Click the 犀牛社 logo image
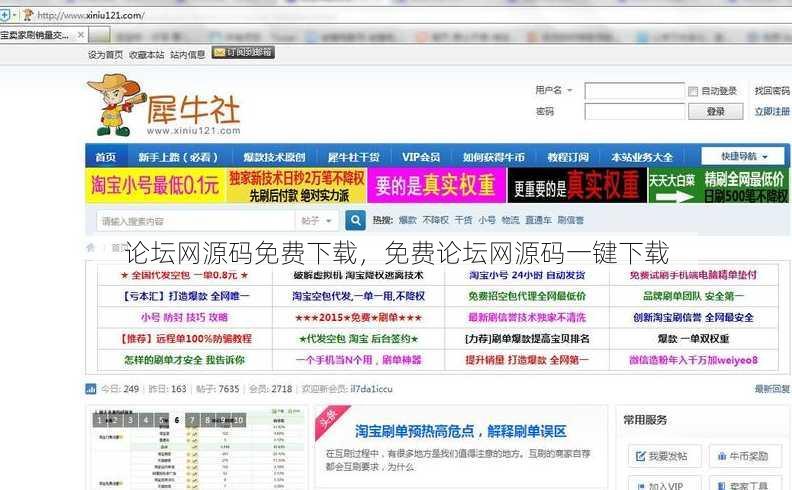Image resolution: width=792 pixels, height=490 pixels. coord(164,105)
